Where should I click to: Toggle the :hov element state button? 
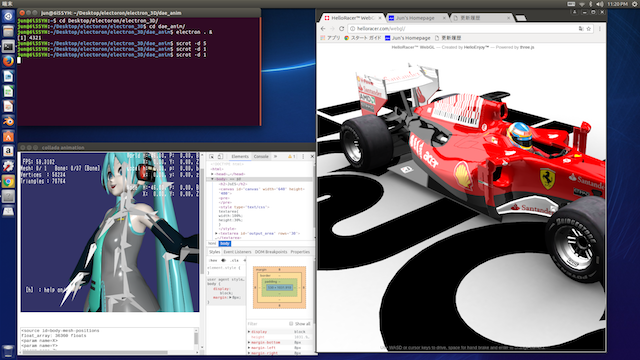(x=213, y=260)
